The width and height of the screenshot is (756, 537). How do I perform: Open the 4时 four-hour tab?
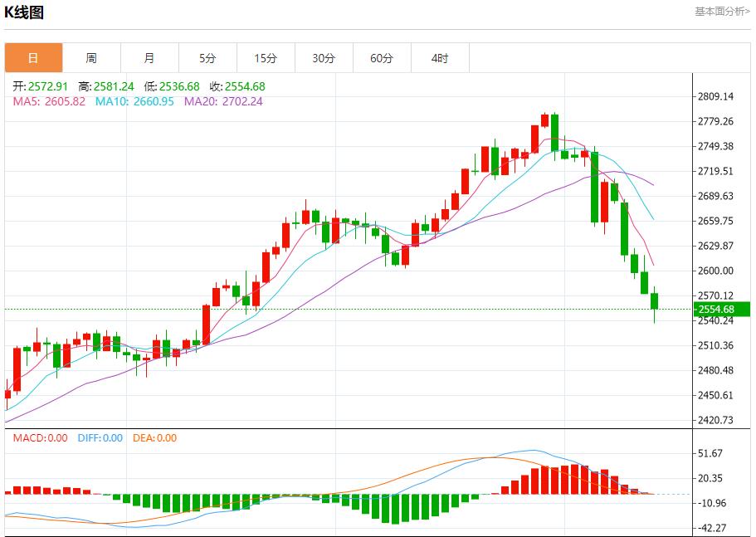[x=440, y=58]
